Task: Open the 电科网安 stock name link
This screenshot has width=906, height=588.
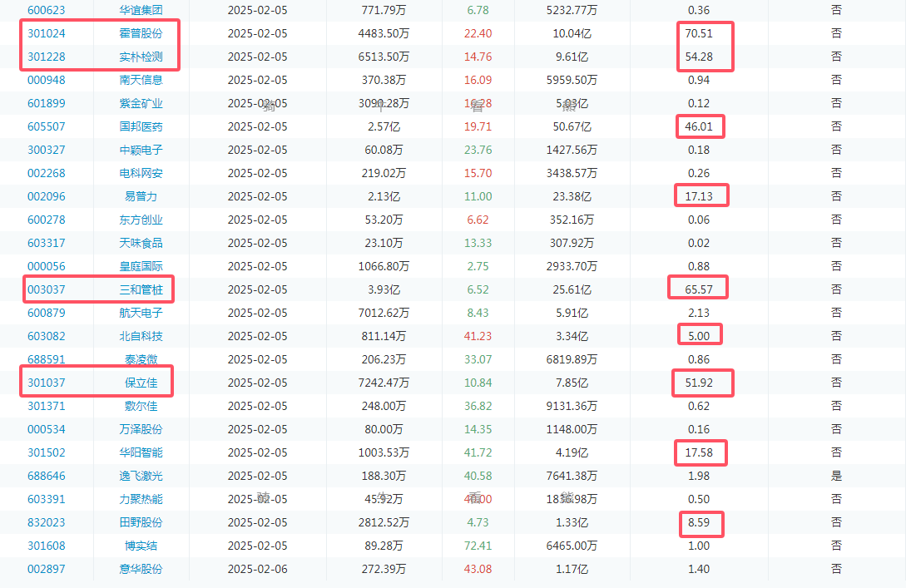Action: [x=141, y=173]
